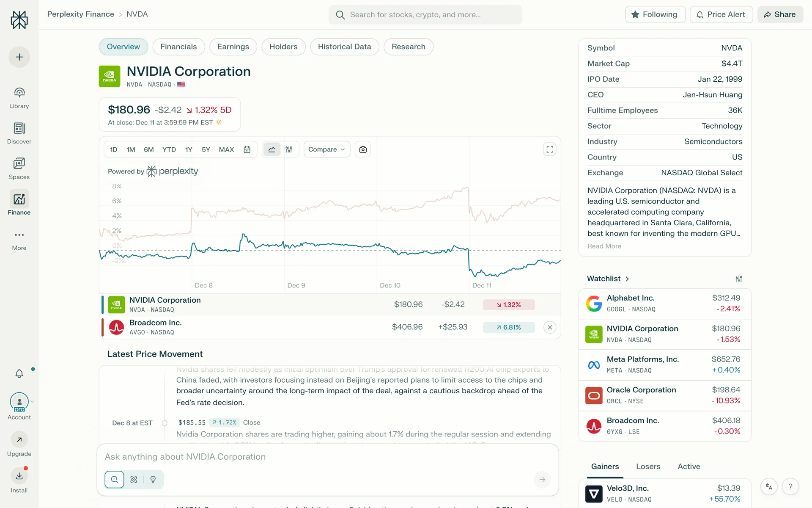Pick a custom date range calendar icon
Viewport: 812px width, 508px height.
[247, 149]
